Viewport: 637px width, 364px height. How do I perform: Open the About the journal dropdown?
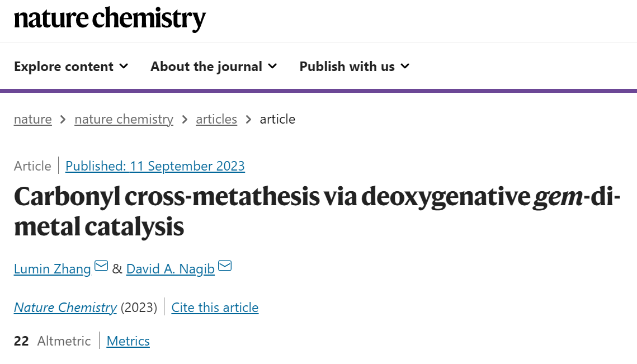214,66
